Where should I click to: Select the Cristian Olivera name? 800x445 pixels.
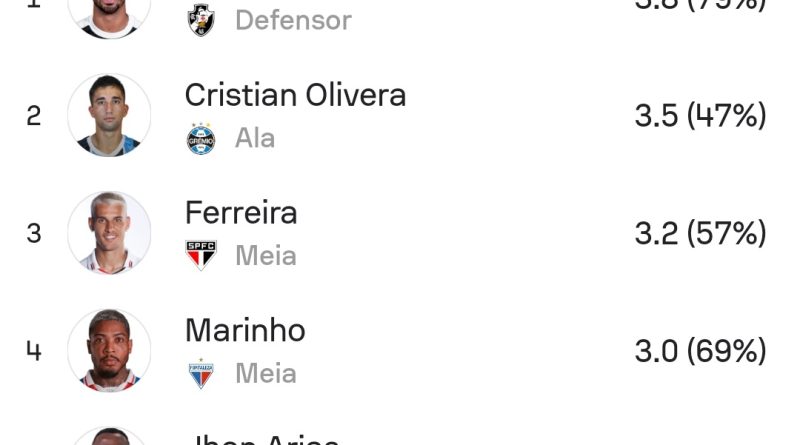click(x=295, y=95)
